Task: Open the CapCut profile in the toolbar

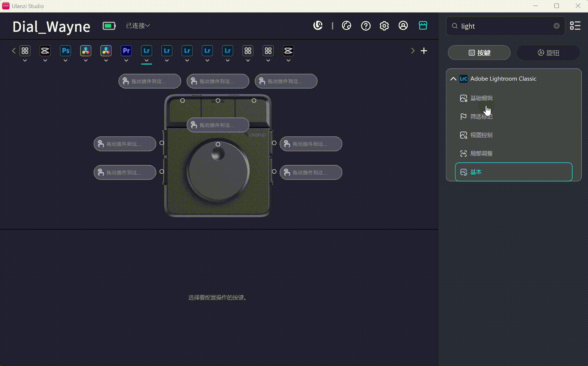Action: pyautogui.click(x=45, y=51)
